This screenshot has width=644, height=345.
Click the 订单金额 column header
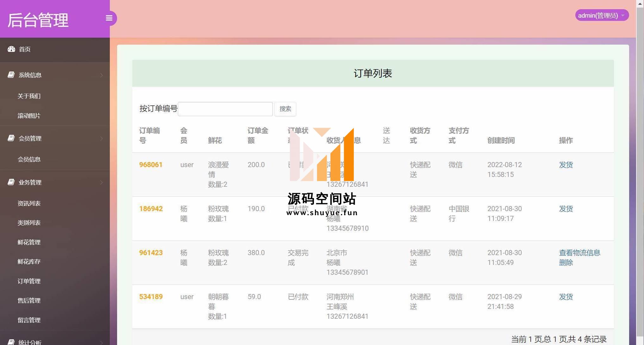258,135
